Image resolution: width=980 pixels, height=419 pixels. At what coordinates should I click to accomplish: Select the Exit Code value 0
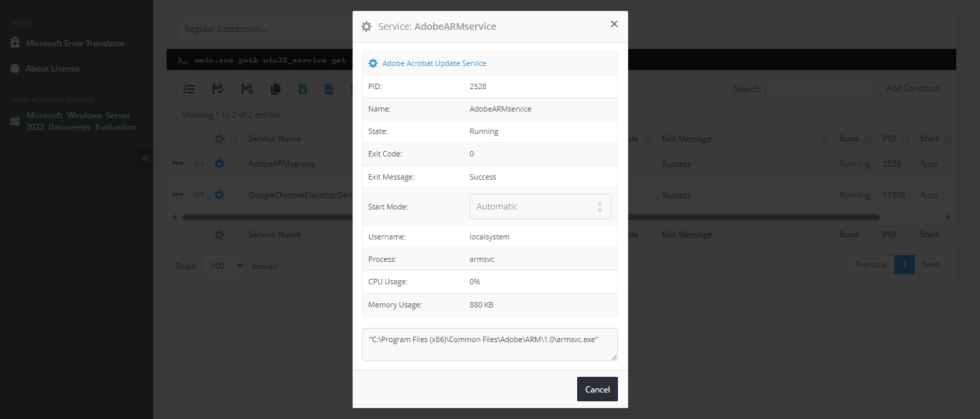click(x=472, y=154)
